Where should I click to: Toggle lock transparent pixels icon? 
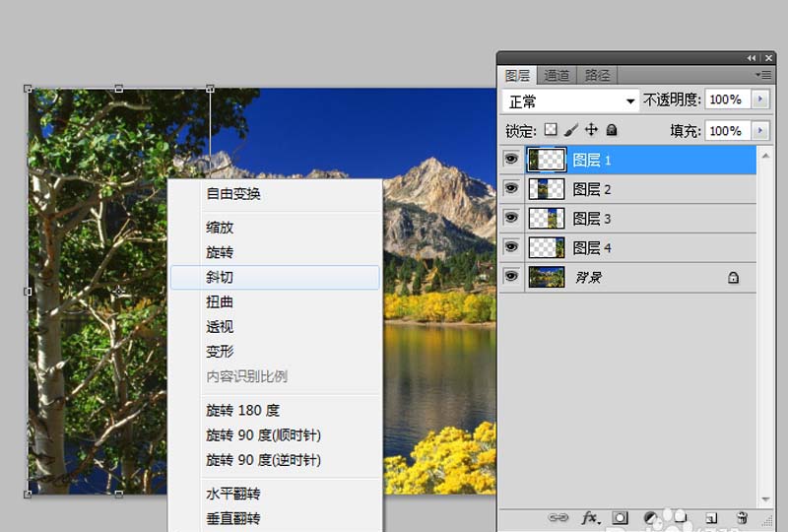[551, 130]
